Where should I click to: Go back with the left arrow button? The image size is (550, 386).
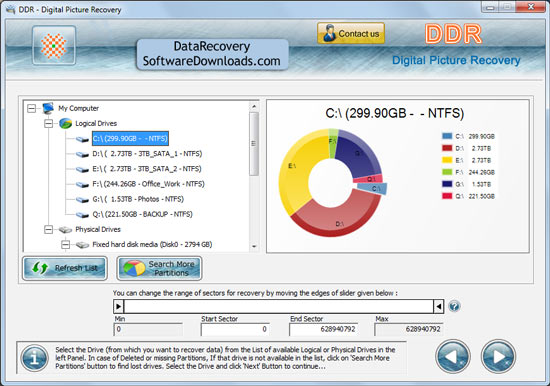coord(453,357)
